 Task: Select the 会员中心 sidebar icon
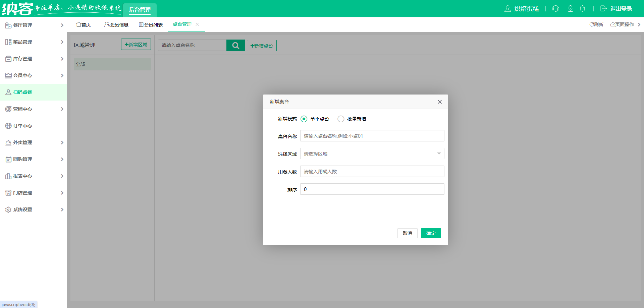click(x=8, y=75)
